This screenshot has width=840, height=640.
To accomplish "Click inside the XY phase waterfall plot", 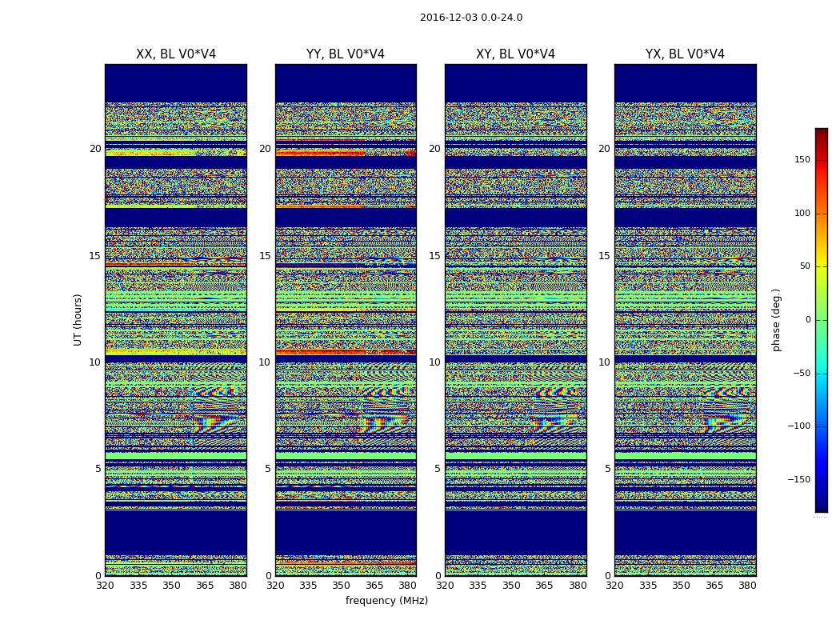I will coord(515,320).
